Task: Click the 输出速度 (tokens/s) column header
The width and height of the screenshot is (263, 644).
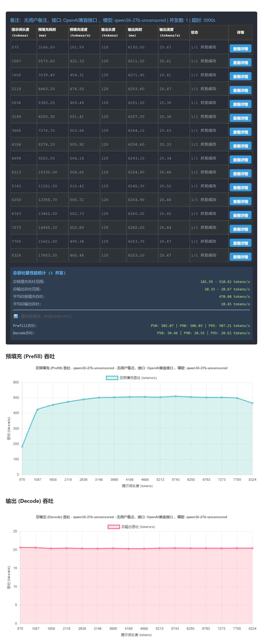Action: (174, 33)
